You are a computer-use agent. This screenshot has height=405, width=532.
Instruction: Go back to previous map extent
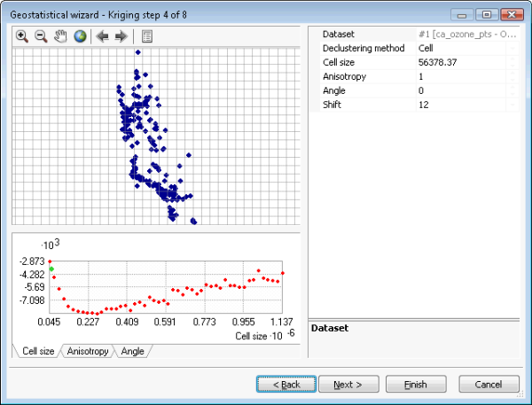103,36
